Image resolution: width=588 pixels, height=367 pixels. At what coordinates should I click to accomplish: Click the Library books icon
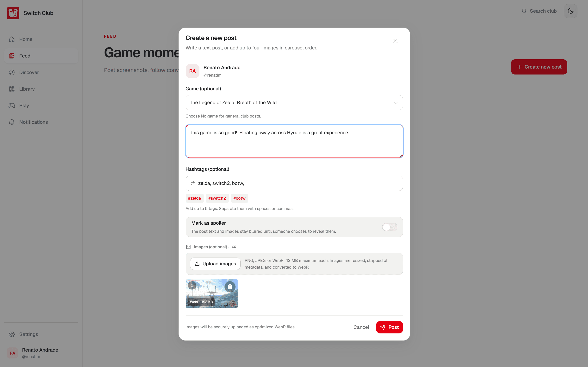(12, 89)
